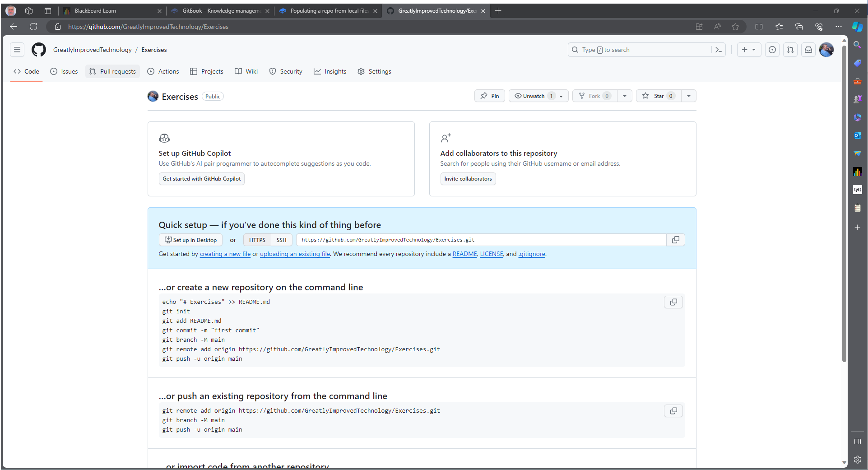Click the HTTPS clone URL field
This screenshot has height=470, width=868.
tap(481, 240)
